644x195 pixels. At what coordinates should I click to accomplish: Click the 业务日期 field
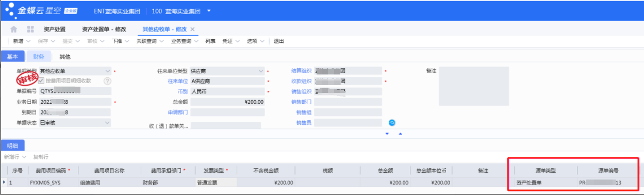75,102
